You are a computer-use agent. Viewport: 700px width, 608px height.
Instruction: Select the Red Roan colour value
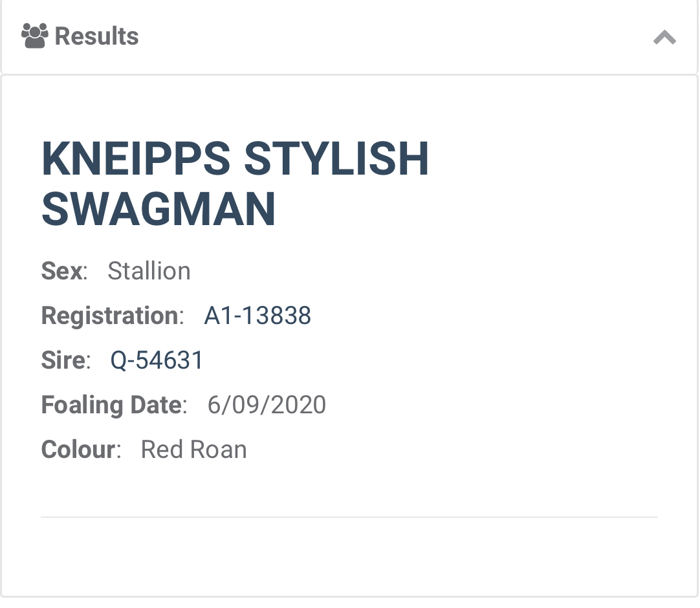coord(193,450)
